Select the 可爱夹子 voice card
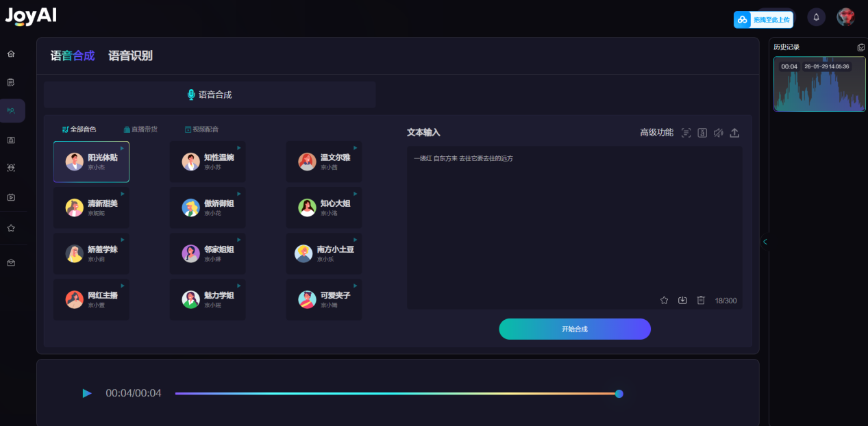868x426 pixels. coord(324,299)
